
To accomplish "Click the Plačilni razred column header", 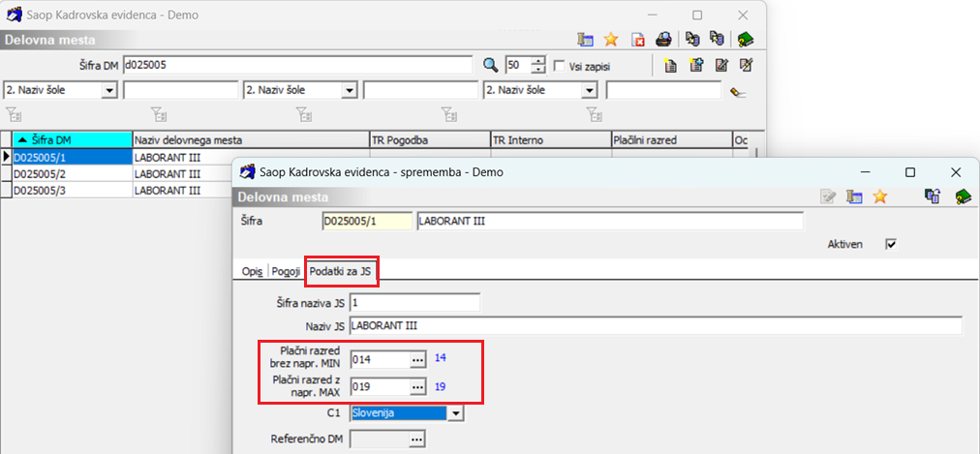I will pos(671,140).
